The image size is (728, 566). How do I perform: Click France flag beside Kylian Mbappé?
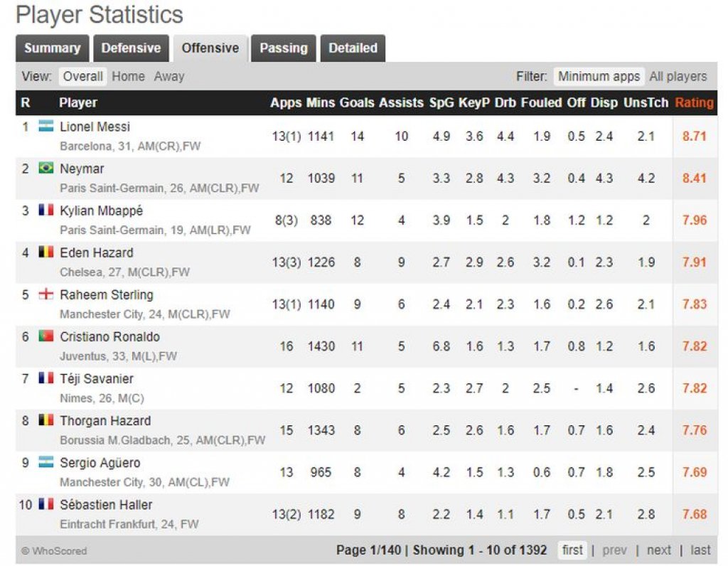click(46, 210)
